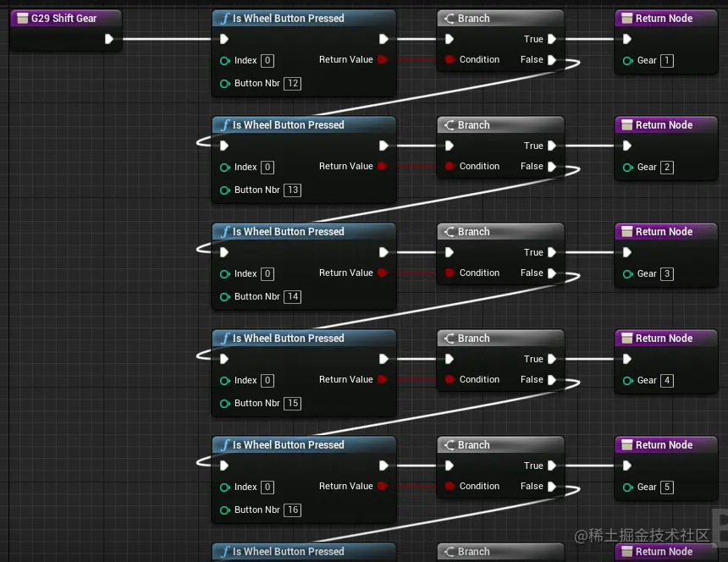Screen dimensions: 728x562
Task: Click the Gear input pin beside value 5
Action: point(628,488)
